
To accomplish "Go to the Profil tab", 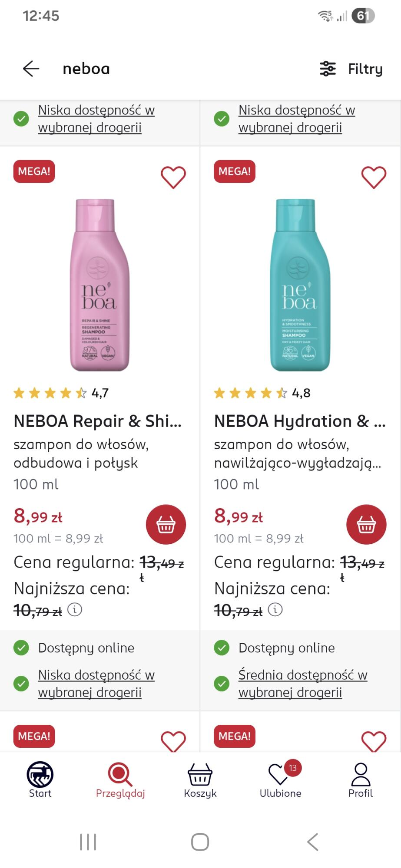I will (x=360, y=780).
